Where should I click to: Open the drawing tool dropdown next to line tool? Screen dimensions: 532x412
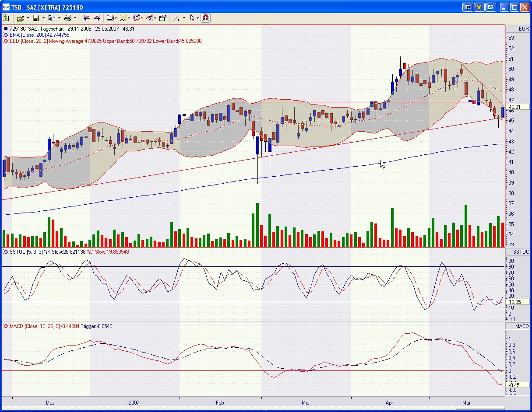184,18
